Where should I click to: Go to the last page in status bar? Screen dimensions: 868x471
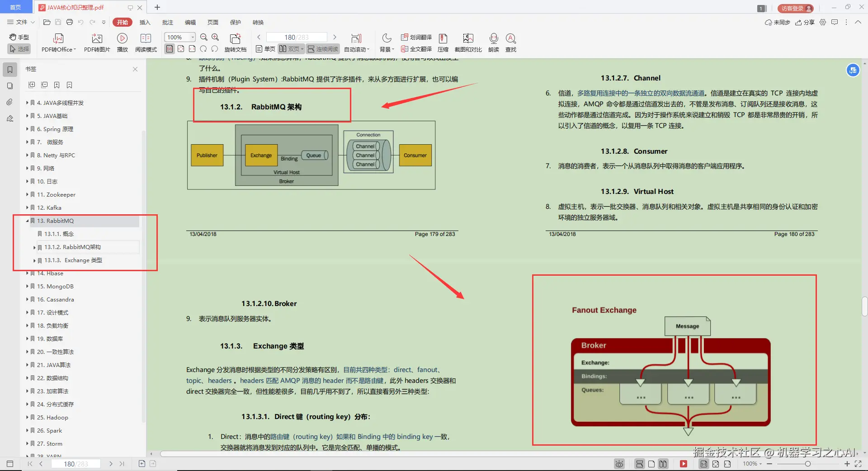122,464
